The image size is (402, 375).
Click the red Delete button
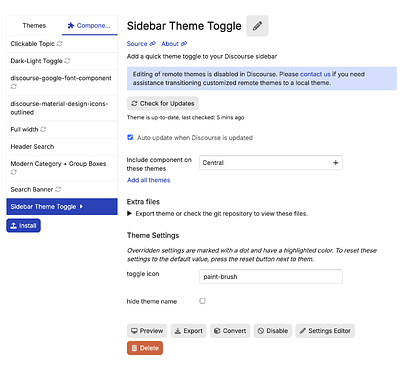click(x=145, y=348)
